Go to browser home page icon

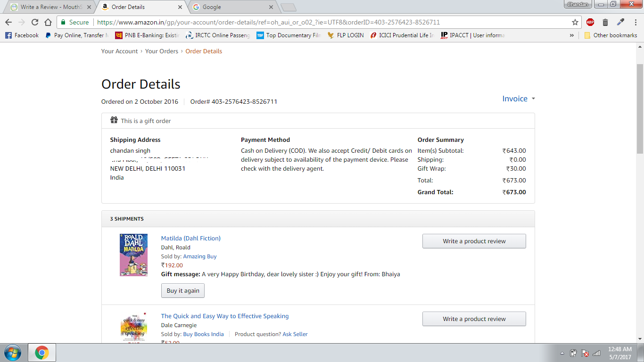[x=48, y=22]
